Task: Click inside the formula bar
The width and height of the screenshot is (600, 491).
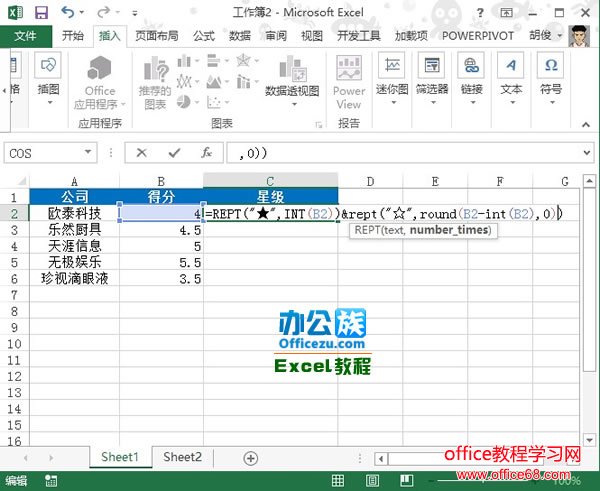Action: tap(404, 153)
